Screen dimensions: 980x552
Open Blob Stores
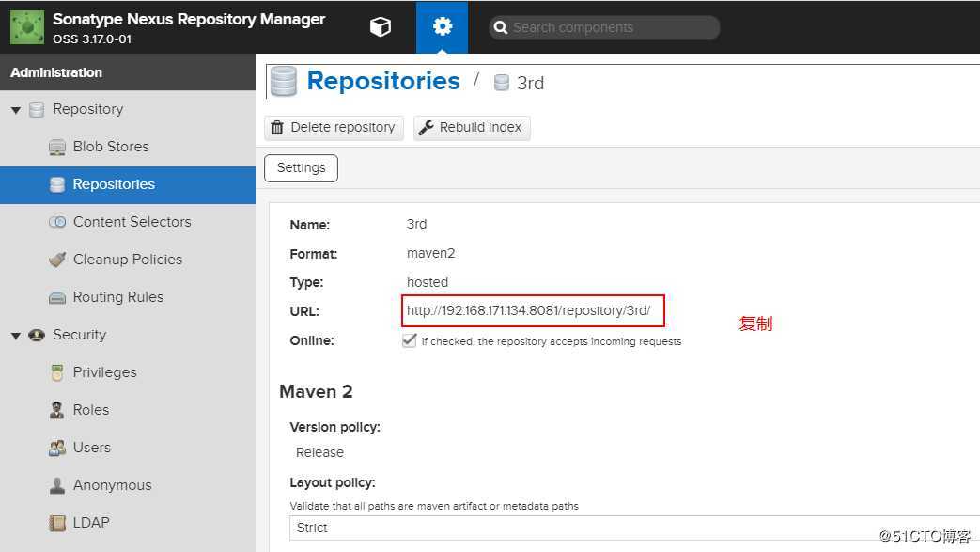pos(111,147)
